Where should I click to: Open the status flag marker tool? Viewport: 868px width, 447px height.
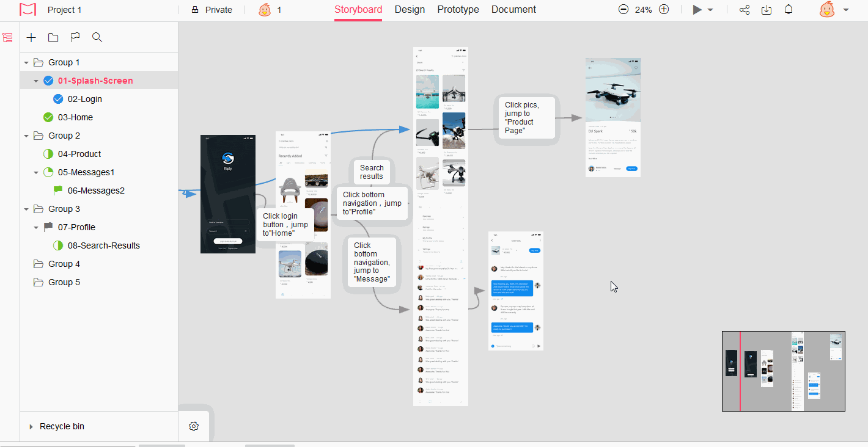(75, 37)
